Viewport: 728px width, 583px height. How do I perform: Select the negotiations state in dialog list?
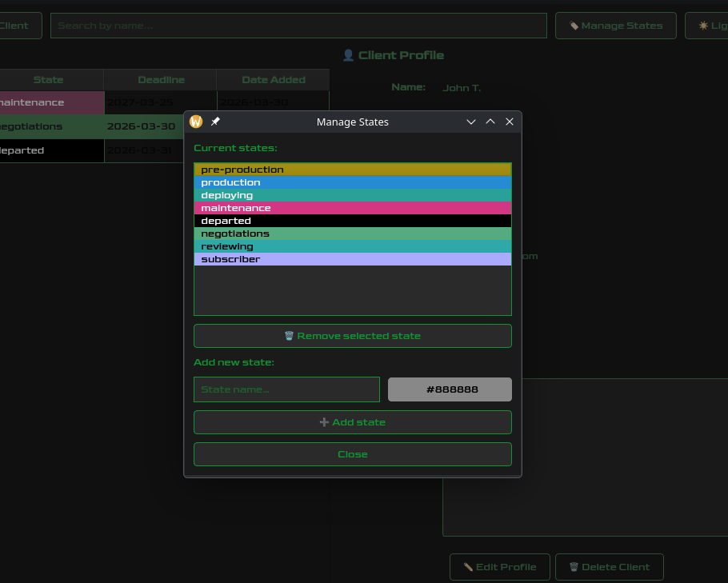coord(352,234)
